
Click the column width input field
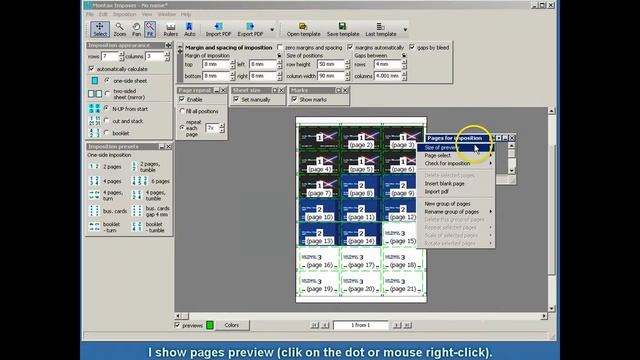331,76
